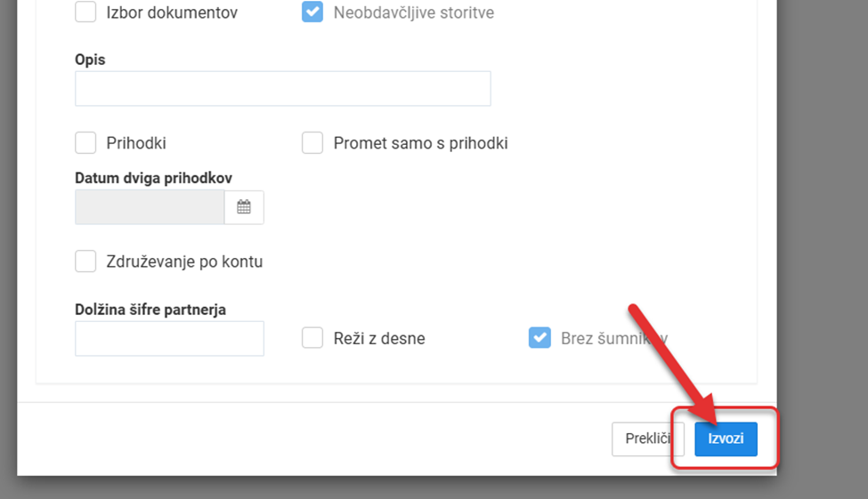
Task: Click the Datum dviga prihodkov date field
Action: coord(150,207)
